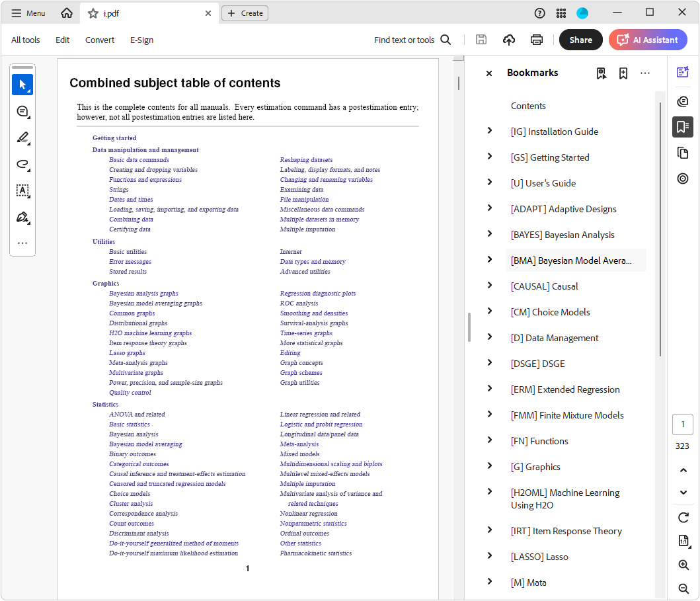Click the document vertical scrollbar thumb
Image resolution: width=700 pixels, height=601 pixels.
click(459, 83)
